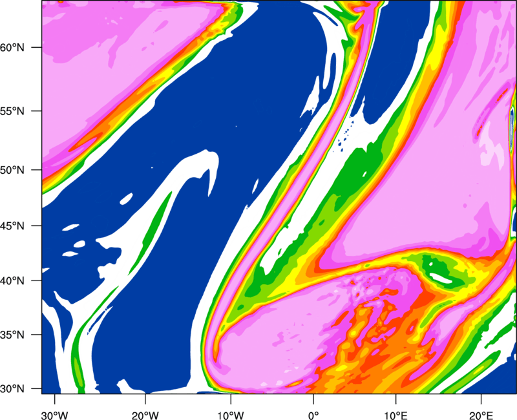
Task: Click the 20°W longitude label
Action: pyautogui.click(x=145, y=415)
